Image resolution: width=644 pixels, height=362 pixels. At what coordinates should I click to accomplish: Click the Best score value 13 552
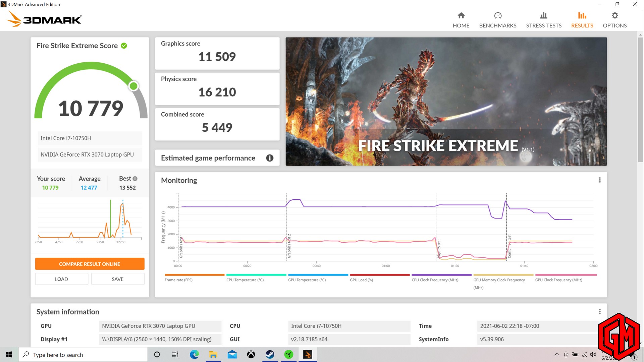click(x=127, y=188)
